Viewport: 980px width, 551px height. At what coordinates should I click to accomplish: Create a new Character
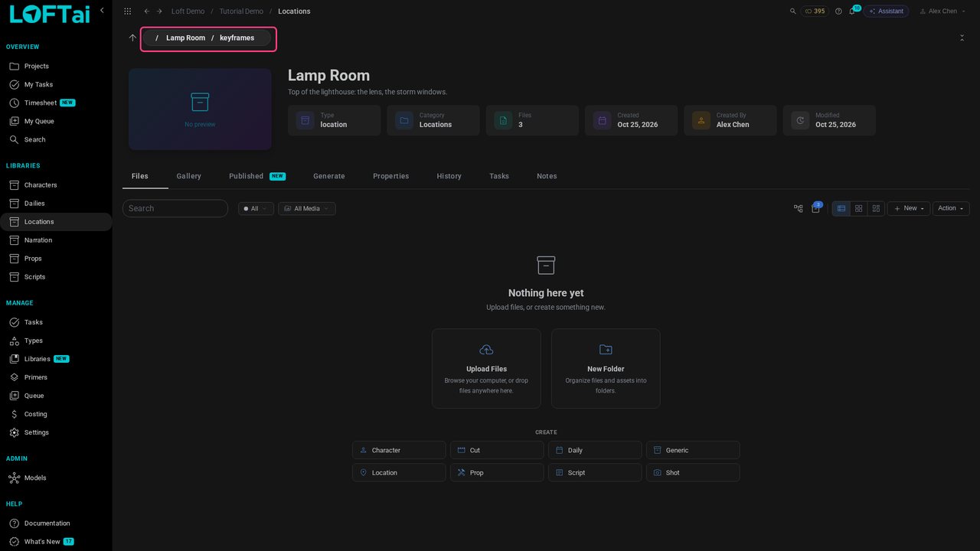click(399, 450)
